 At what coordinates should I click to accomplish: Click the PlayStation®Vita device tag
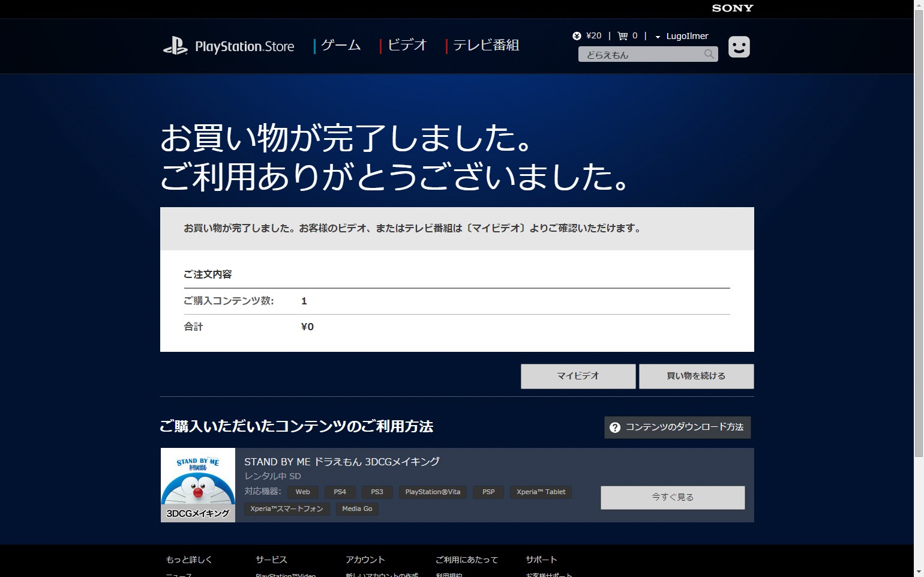(433, 492)
